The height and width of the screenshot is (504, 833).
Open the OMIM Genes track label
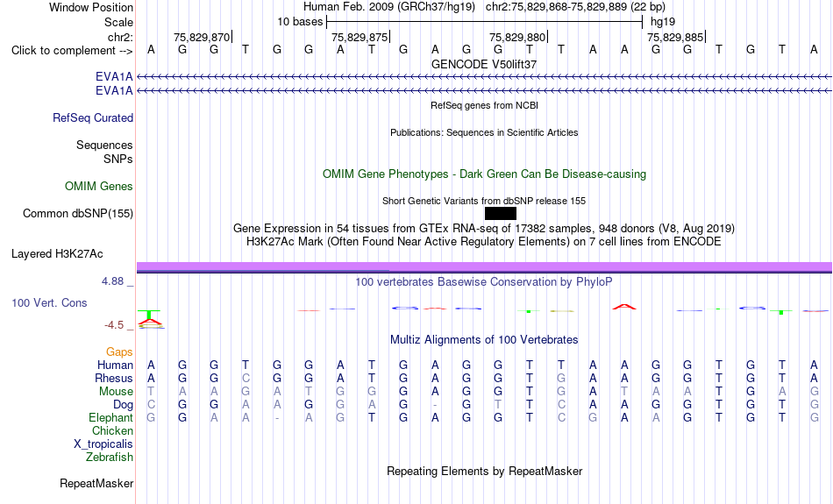click(x=99, y=187)
